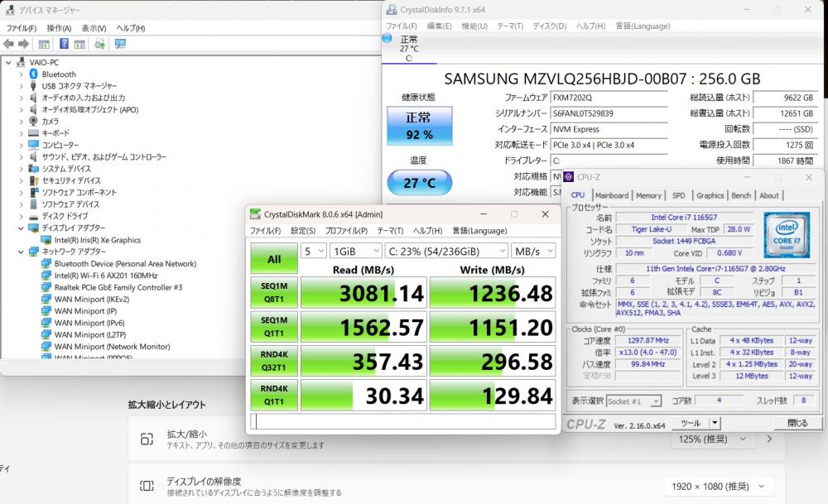Click the help icon in Device Manager toolbar
The image size is (828, 504).
click(64, 44)
